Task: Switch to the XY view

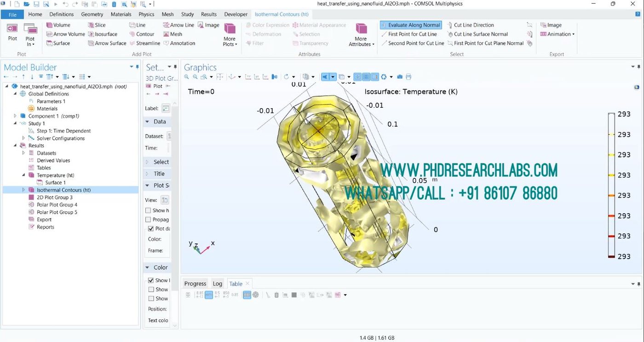Action: click(248, 77)
